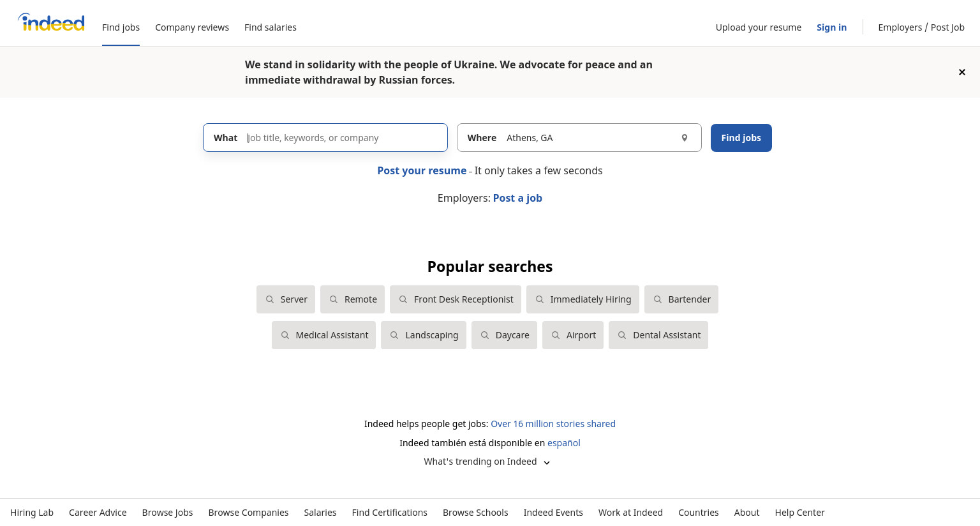Open Career Advice footer link
The image size is (980, 526).
pos(98,513)
